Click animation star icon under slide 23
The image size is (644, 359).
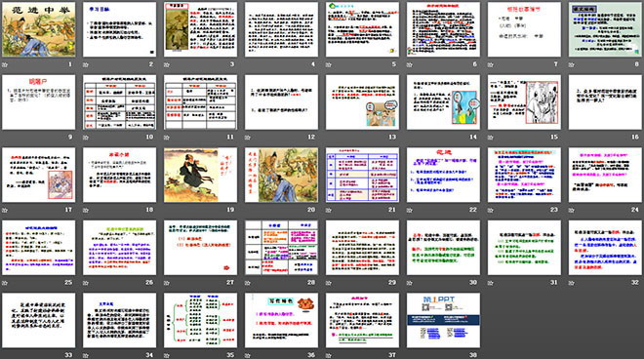click(491, 210)
